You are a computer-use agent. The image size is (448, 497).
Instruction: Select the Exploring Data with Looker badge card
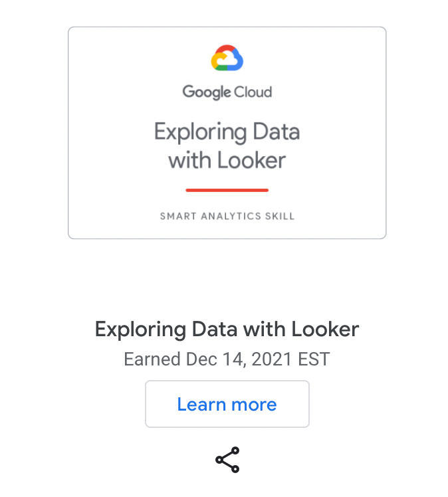227,133
